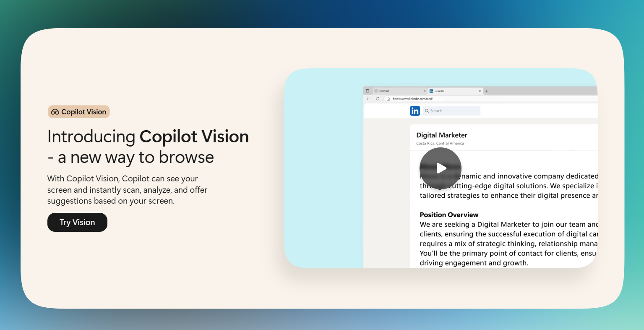The height and width of the screenshot is (330, 644).
Task: Reload the page with refresh icon
Action: coord(378,99)
